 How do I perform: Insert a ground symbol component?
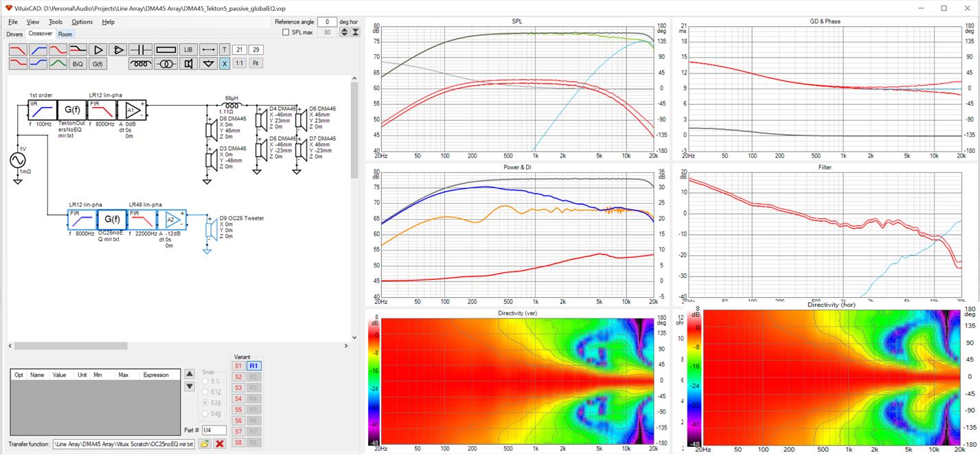[208, 64]
